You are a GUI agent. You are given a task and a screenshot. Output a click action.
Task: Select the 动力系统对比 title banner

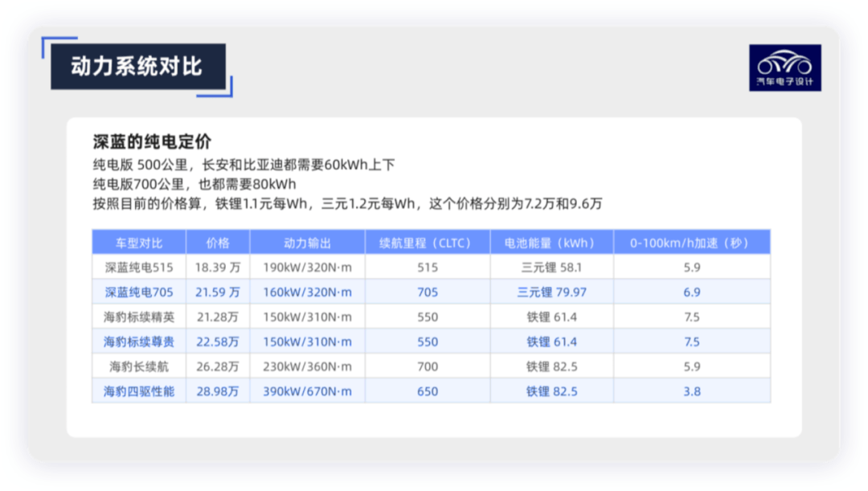tap(138, 67)
